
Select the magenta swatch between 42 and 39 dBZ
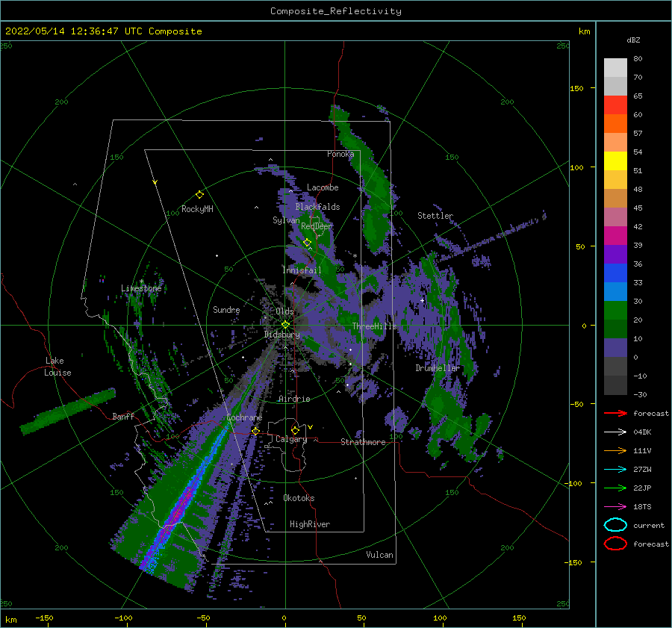(615, 236)
